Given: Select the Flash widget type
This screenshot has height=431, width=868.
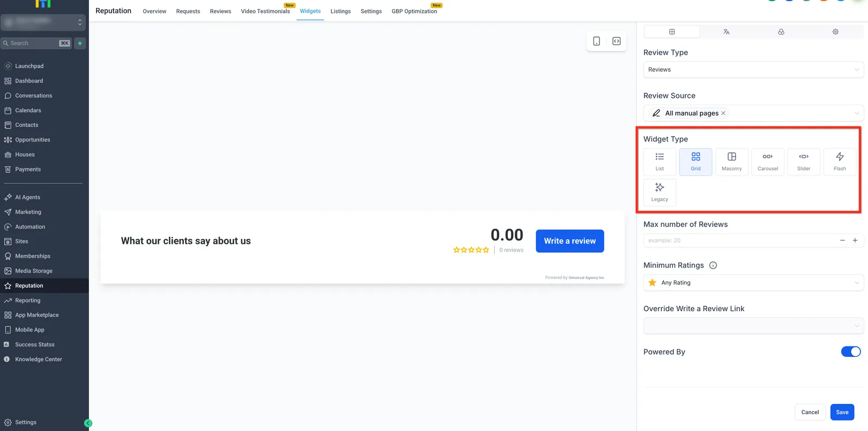Looking at the screenshot, I should click(840, 162).
